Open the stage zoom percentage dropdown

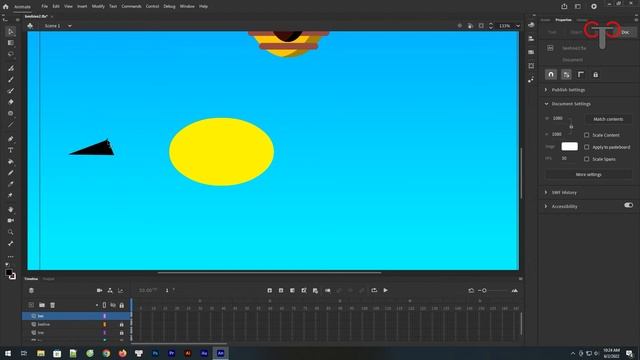518,26
